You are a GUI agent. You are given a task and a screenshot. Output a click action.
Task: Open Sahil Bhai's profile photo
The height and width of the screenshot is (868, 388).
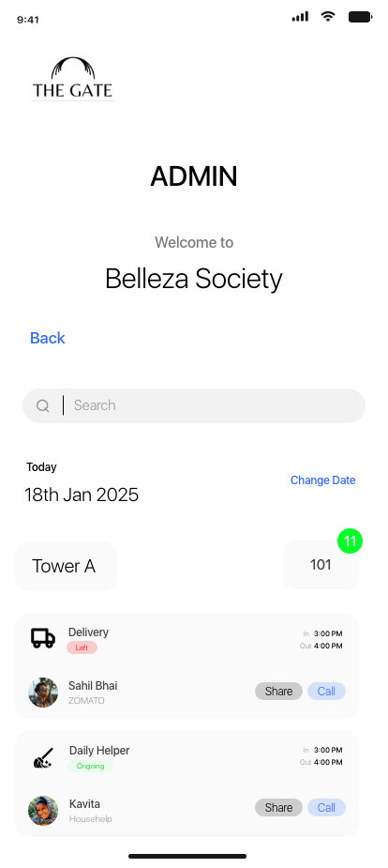click(43, 693)
